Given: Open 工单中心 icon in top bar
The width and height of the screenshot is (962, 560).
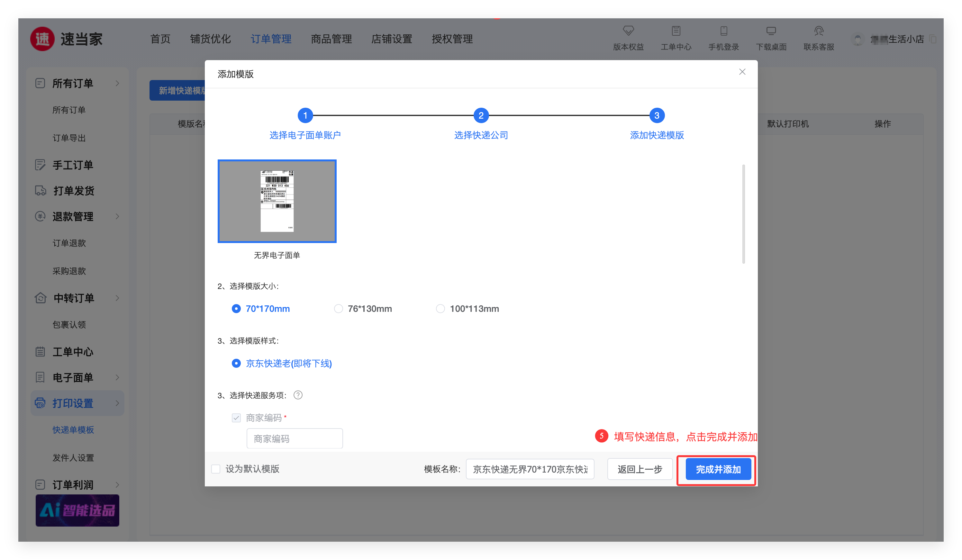Looking at the screenshot, I should tap(676, 31).
